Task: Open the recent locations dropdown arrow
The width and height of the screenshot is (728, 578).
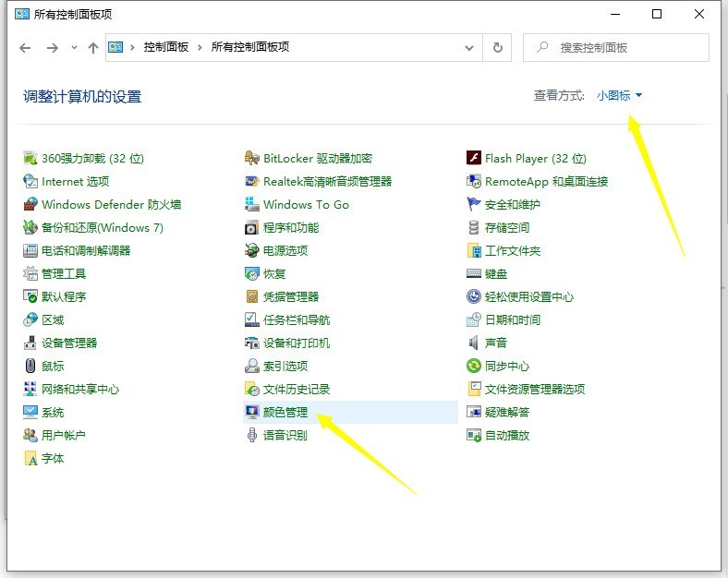Action: 74,47
